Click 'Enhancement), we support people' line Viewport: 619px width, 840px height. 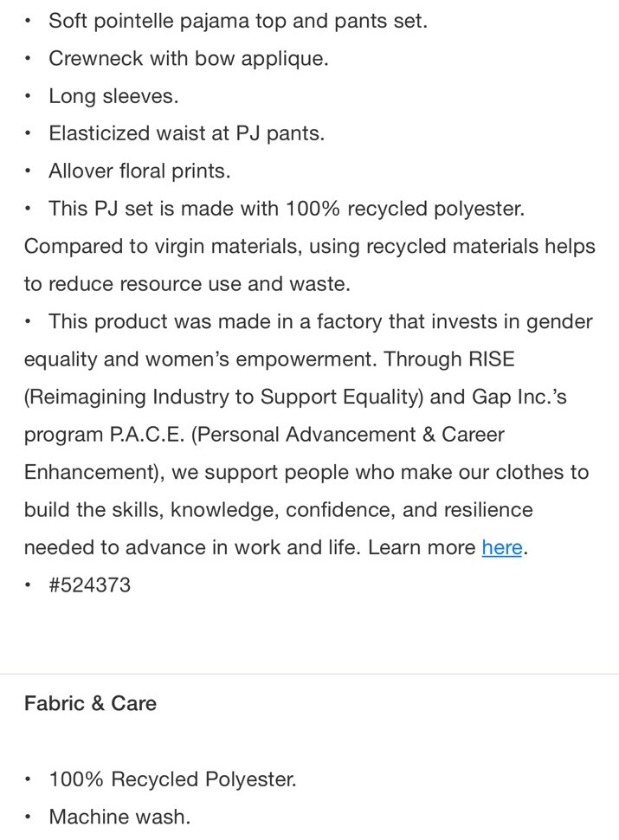pos(306,472)
